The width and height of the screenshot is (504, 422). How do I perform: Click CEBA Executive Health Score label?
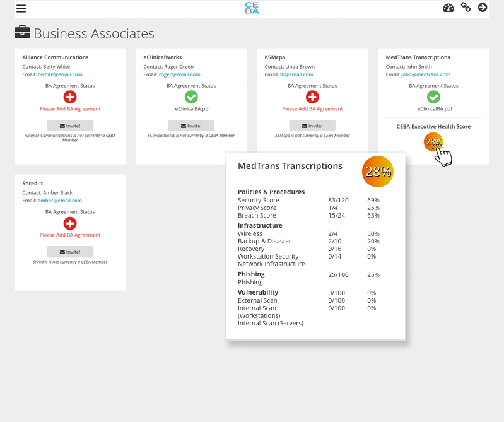(433, 127)
